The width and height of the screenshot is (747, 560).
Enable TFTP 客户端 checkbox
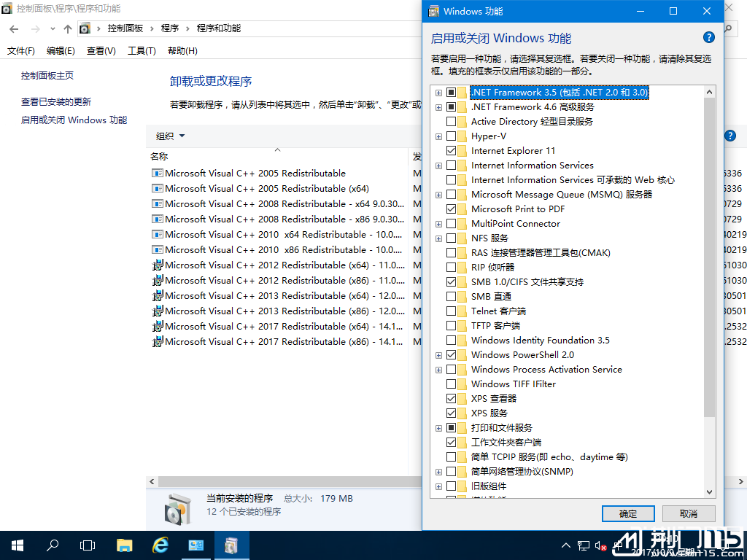pos(451,326)
